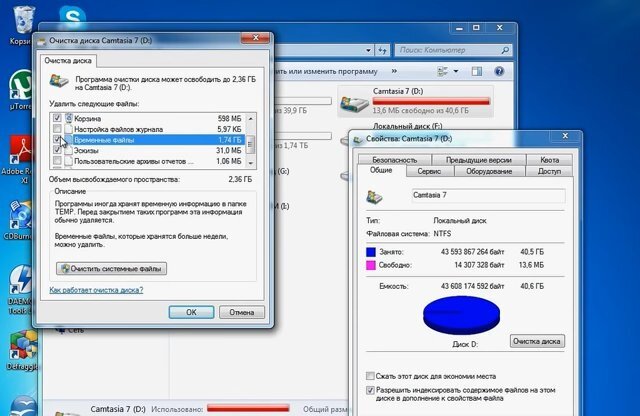The width and height of the screenshot is (640, 416).
Task: Toggle the Временные файлы checkbox
Action: [57, 139]
